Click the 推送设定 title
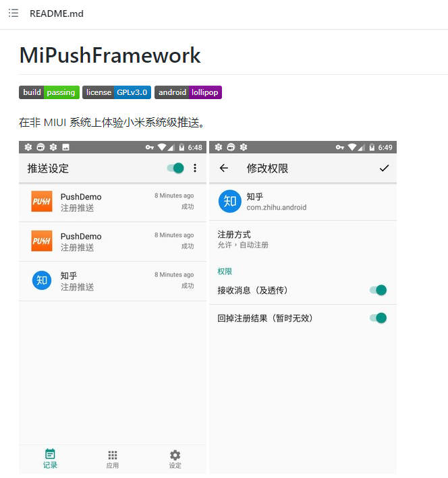 pos(48,169)
